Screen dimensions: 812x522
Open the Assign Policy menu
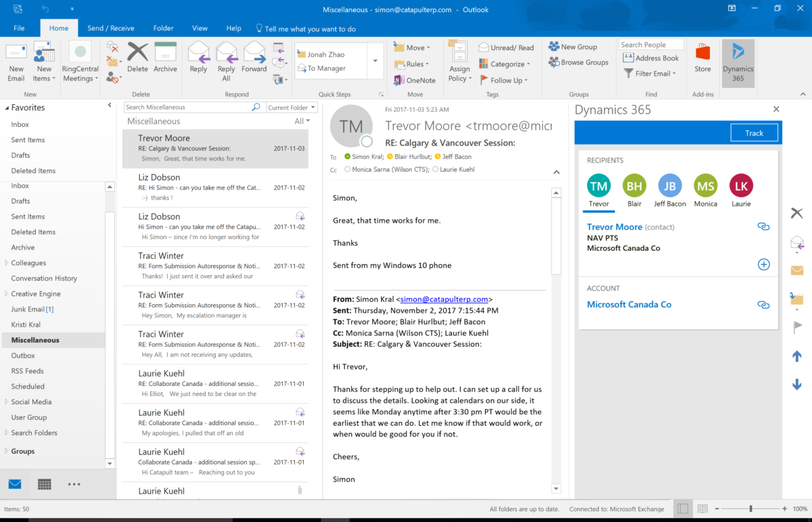point(459,62)
